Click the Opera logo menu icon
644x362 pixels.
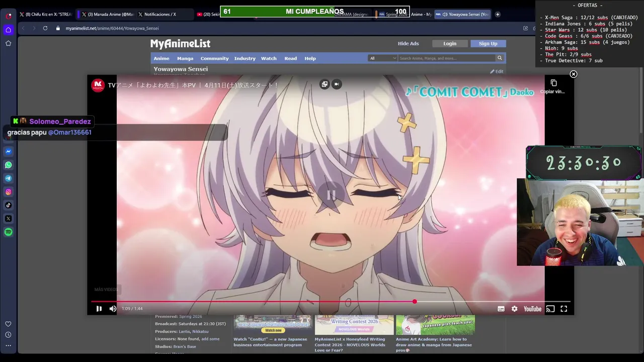click(x=9, y=16)
